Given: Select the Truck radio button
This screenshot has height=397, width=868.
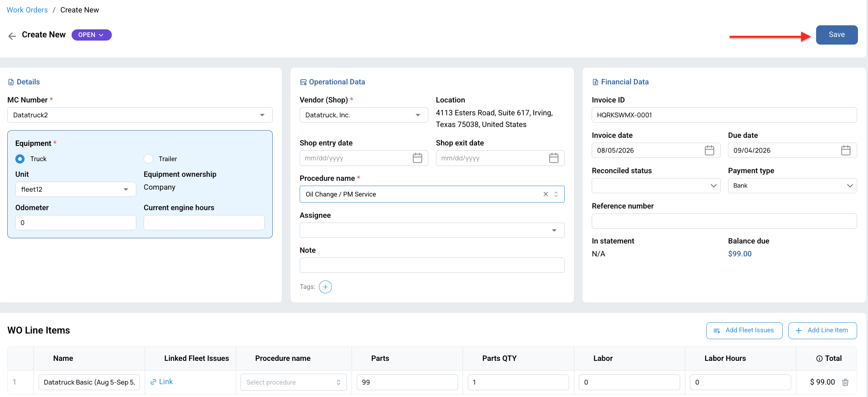Looking at the screenshot, I should point(20,159).
